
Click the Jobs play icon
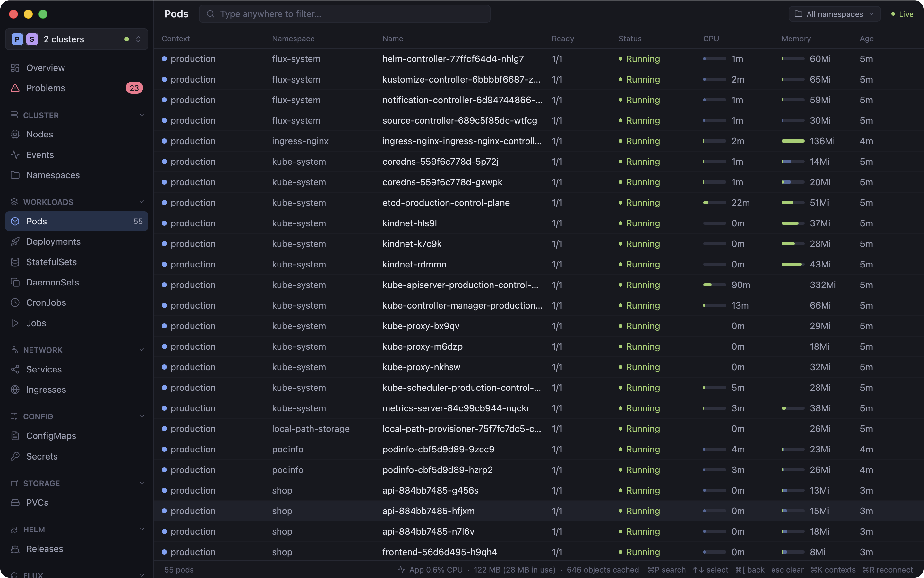tap(15, 323)
